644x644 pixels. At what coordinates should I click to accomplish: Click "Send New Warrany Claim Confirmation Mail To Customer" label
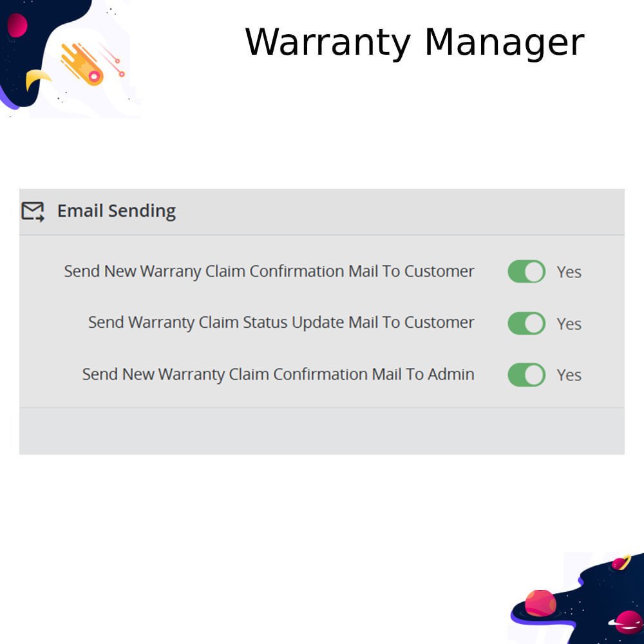(x=269, y=272)
